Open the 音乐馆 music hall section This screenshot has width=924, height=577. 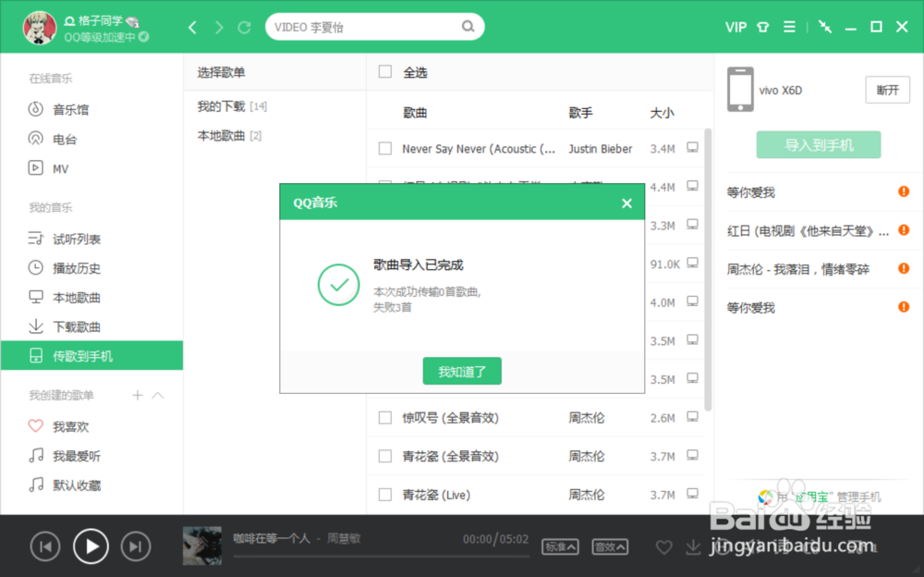pyautogui.click(x=72, y=108)
